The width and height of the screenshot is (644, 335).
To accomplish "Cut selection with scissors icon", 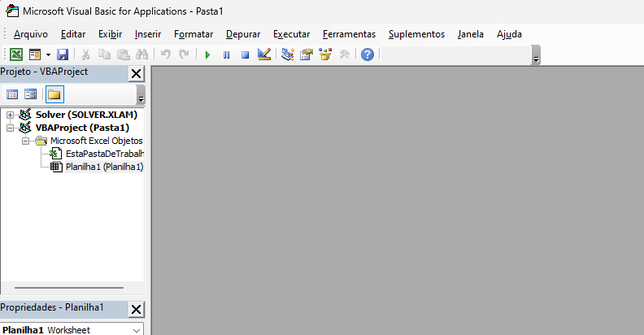I will tap(86, 54).
